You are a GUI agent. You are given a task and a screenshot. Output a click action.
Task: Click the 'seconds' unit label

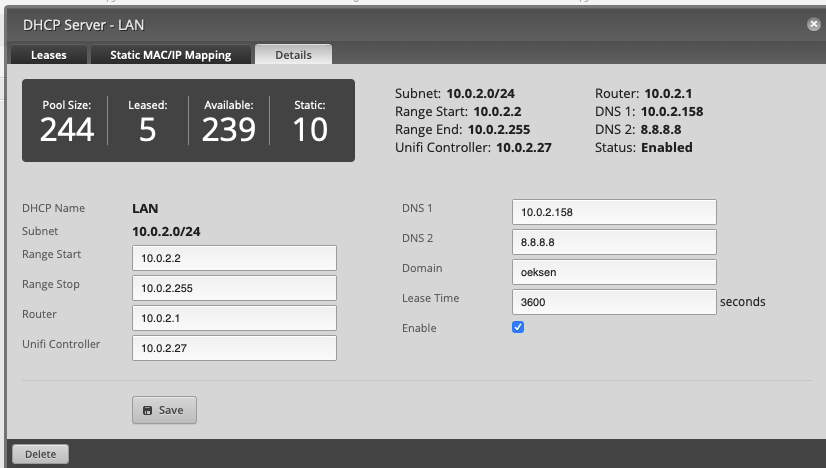coord(743,302)
